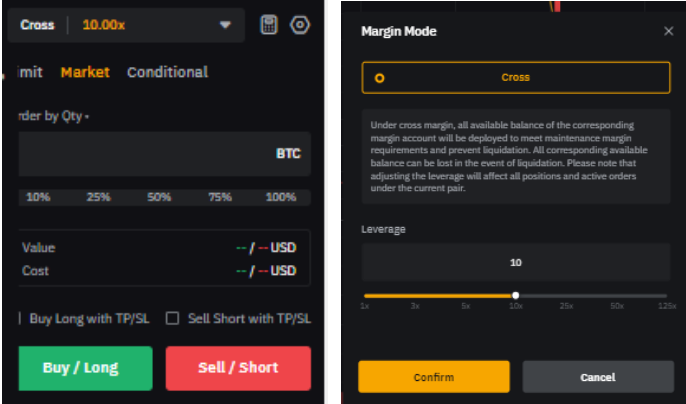Expand the Cross 10.00x leverage dropdown

225,25
